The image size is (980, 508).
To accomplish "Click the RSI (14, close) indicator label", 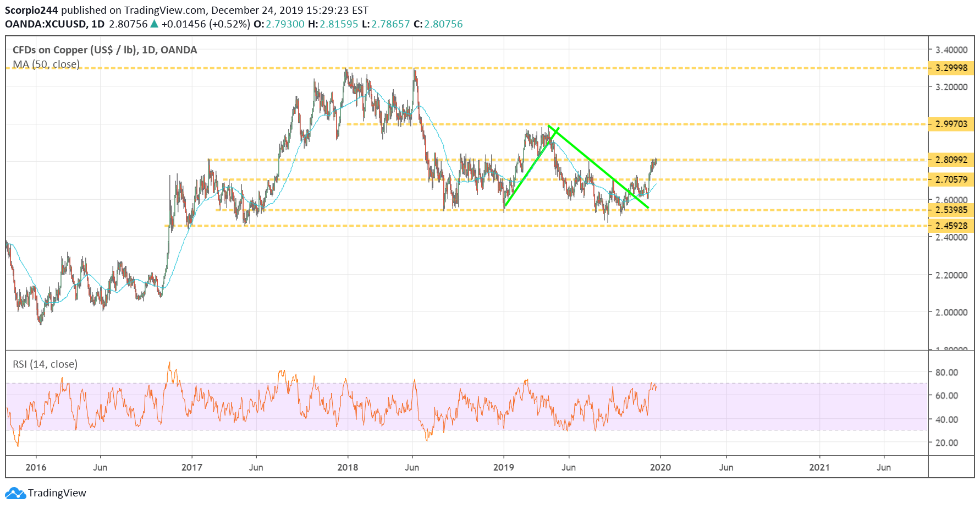I will (x=45, y=364).
